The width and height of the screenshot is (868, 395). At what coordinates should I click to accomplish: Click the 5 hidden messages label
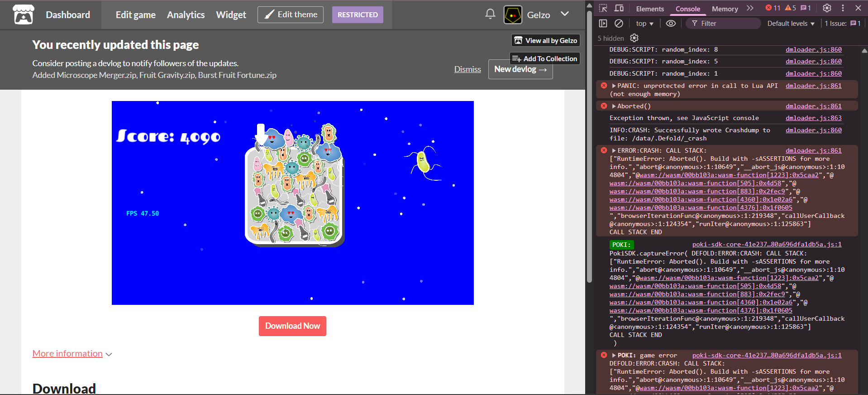pyautogui.click(x=610, y=38)
